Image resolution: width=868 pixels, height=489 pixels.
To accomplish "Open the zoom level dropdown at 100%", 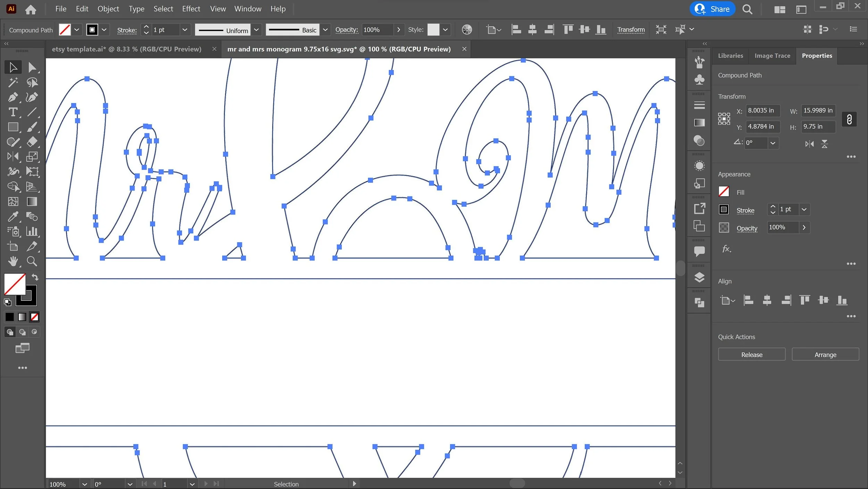I will [x=84, y=484].
